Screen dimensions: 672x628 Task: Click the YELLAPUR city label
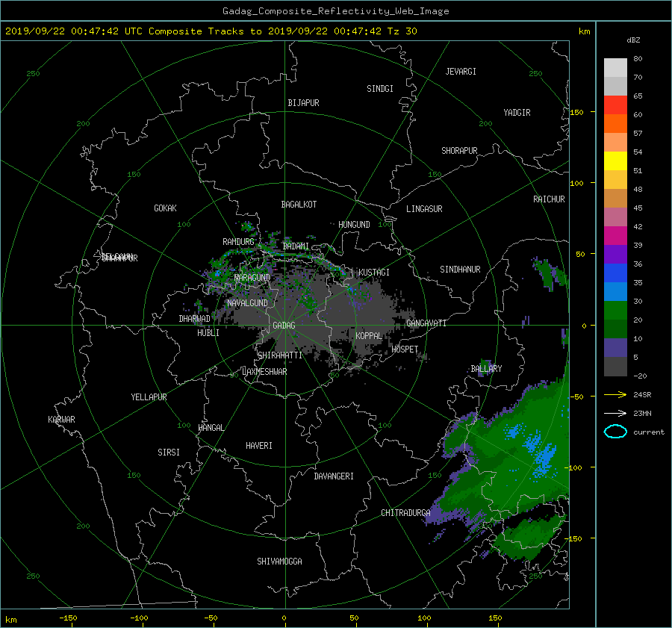click(x=149, y=397)
